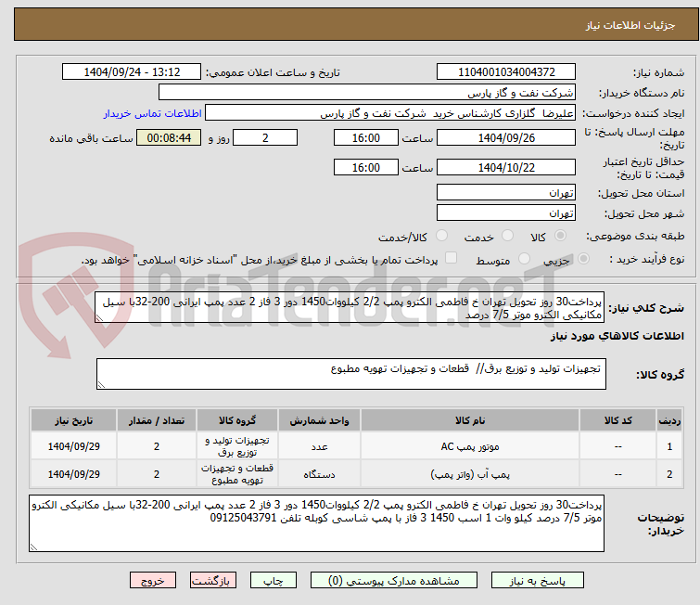Click the date 1404/09/29 in موتور پمپ row
The width and height of the screenshot is (700, 605).
[73, 446]
